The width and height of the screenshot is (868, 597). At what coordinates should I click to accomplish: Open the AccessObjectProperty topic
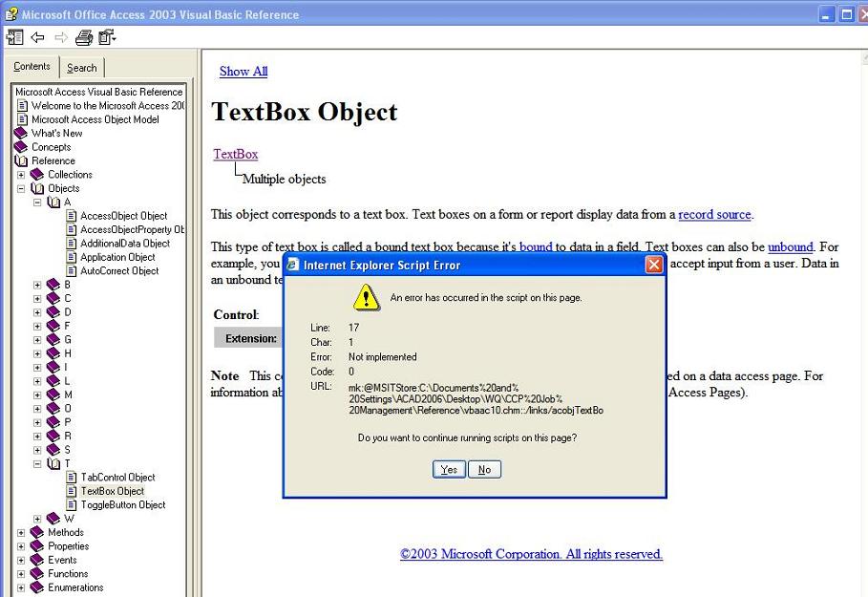pyautogui.click(x=132, y=230)
